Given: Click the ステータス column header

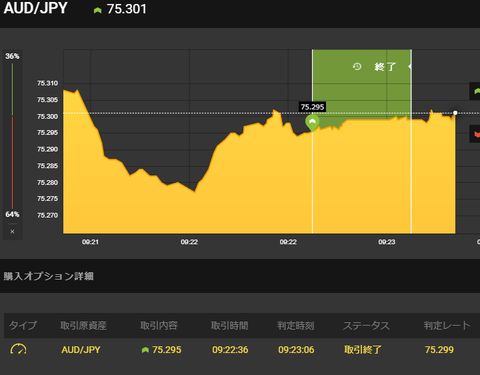Looking at the screenshot, I should pos(366,325).
